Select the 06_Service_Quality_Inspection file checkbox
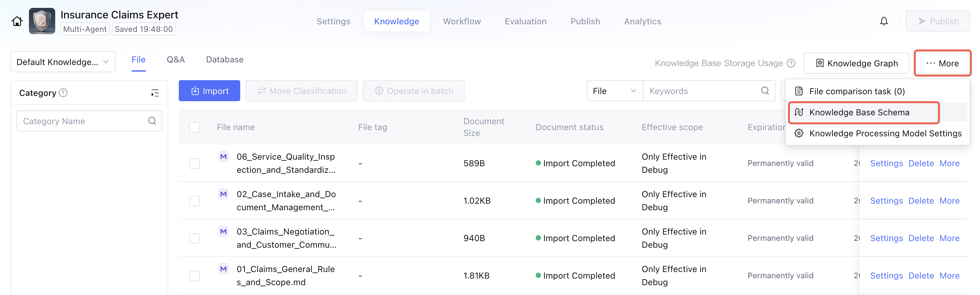Screen dimensions: 980x295 pyautogui.click(x=195, y=164)
